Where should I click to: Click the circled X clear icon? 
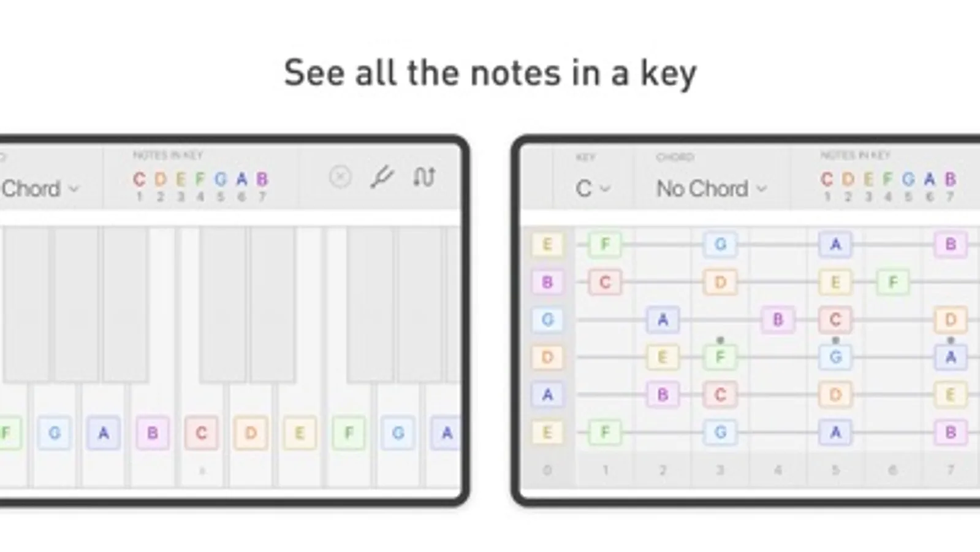coord(340,177)
